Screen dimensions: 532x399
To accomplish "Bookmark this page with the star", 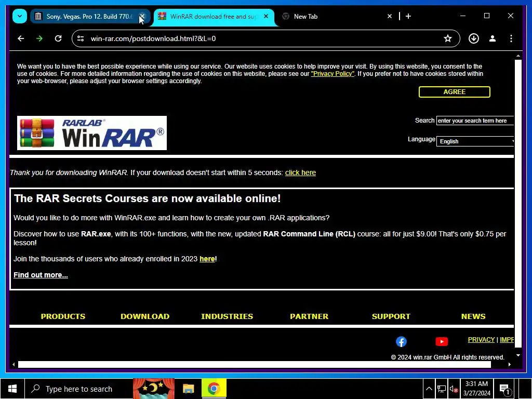I will (448, 38).
